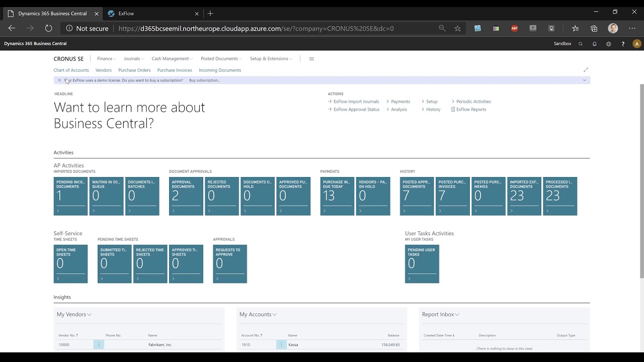Click the picture extension icon in browser toolbar
644x362 pixels.
pos(477,29)
